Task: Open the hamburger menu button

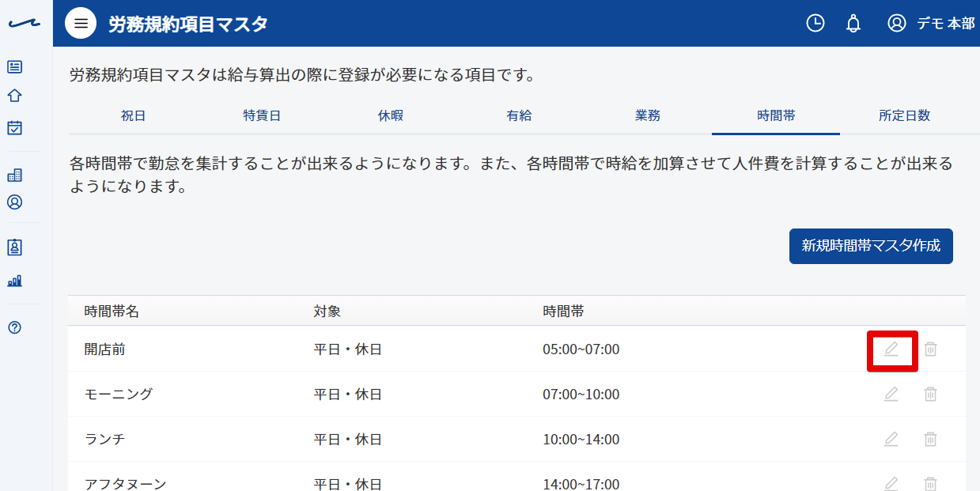Action: pos(81,24)
